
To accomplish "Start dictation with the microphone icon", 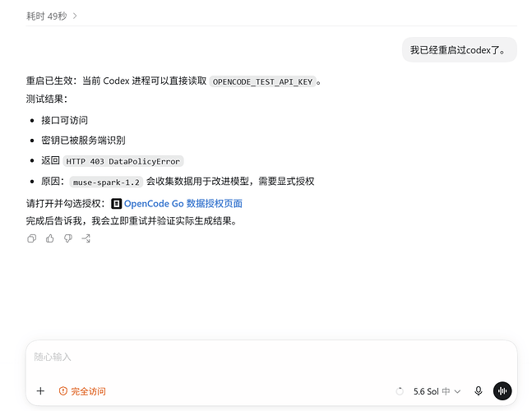I will 479,391.
